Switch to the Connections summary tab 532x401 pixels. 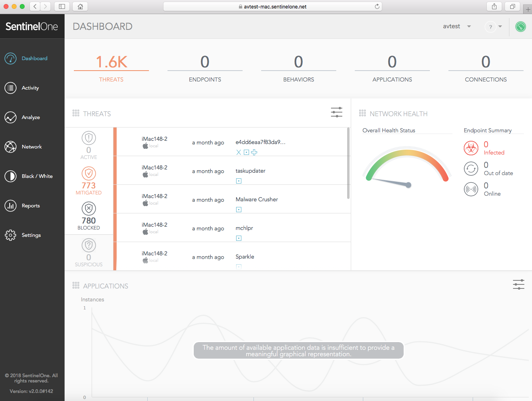click(x=486, y=68)
